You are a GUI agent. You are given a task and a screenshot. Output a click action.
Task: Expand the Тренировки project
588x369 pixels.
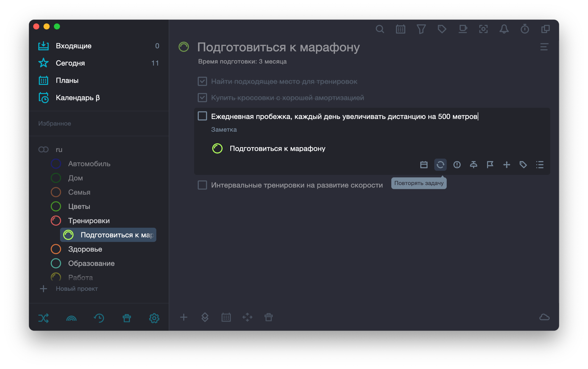tap(89, 221)
